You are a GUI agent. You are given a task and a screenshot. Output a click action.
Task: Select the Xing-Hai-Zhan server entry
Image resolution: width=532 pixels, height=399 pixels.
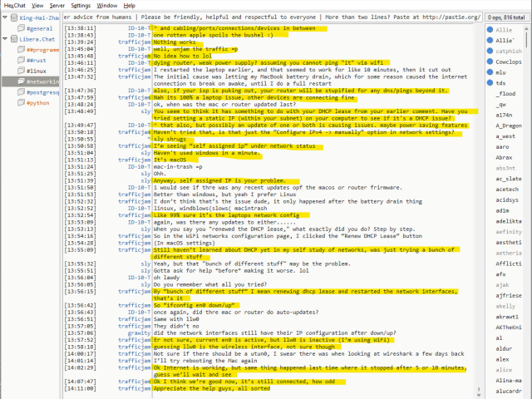pos(39,17)
